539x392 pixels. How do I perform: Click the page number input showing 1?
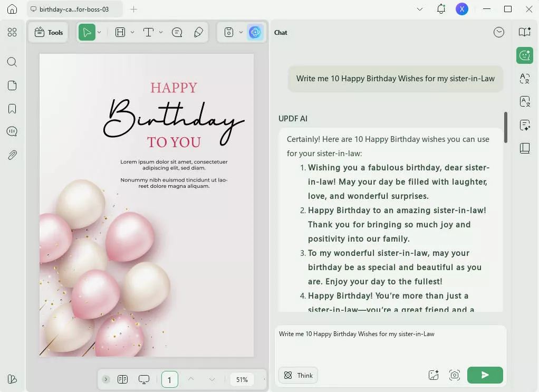pos(170,379)
